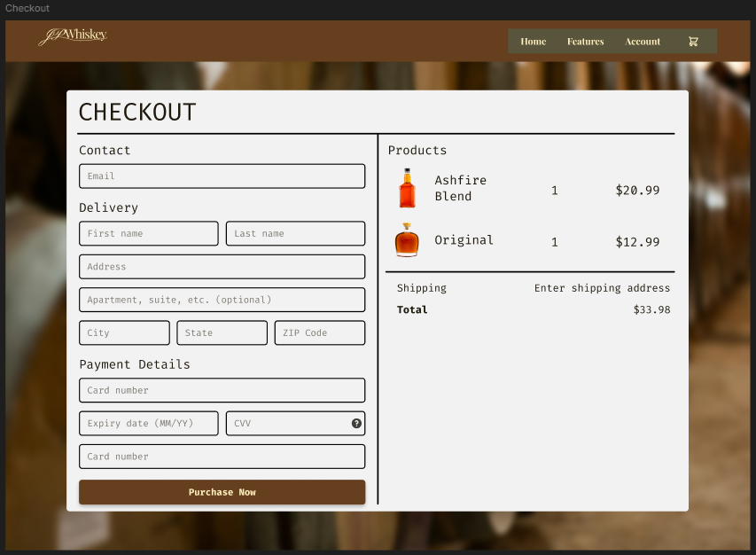Click the Products heading

(417, 151)
